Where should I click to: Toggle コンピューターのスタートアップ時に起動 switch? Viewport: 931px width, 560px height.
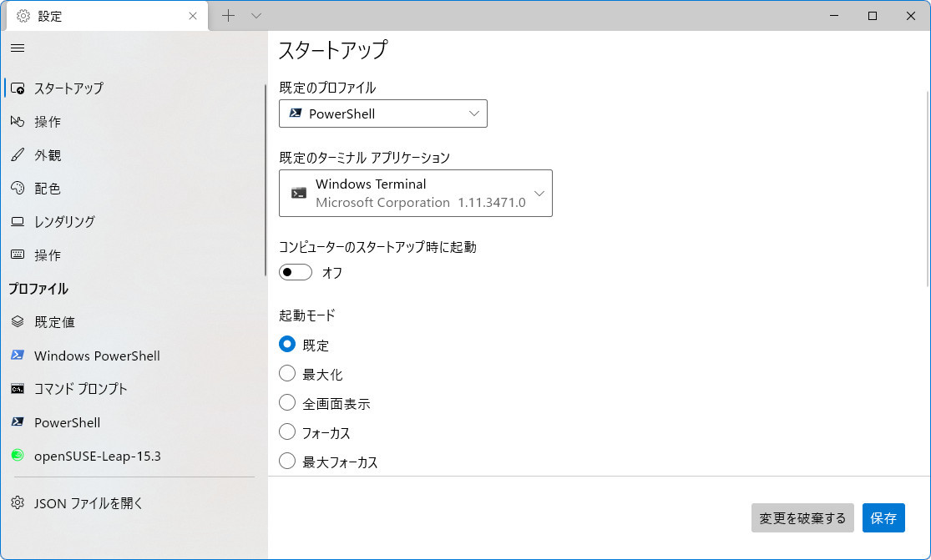click(295, 272)
